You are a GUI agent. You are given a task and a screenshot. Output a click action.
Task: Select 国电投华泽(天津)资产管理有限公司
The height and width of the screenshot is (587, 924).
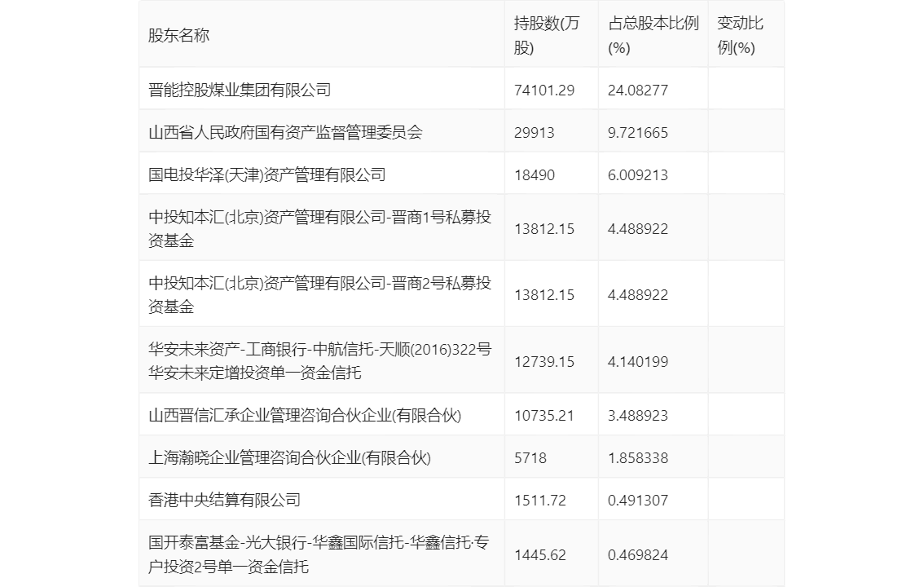click(x=267, y=175)
